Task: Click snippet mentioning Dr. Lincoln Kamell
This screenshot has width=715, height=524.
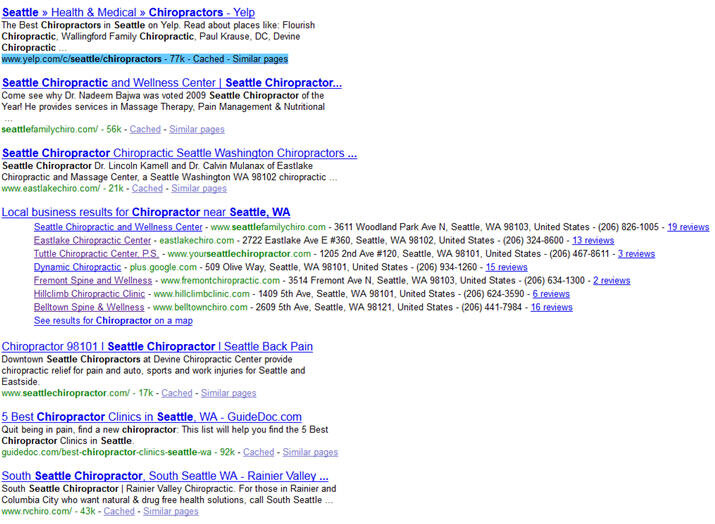Action: coord(169,171)
